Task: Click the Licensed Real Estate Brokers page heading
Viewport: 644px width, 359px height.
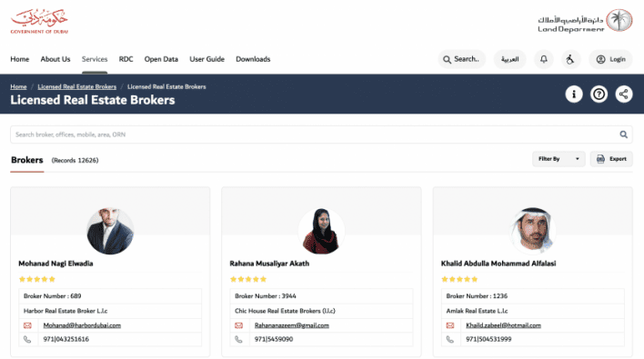Action: click(93, 100)
